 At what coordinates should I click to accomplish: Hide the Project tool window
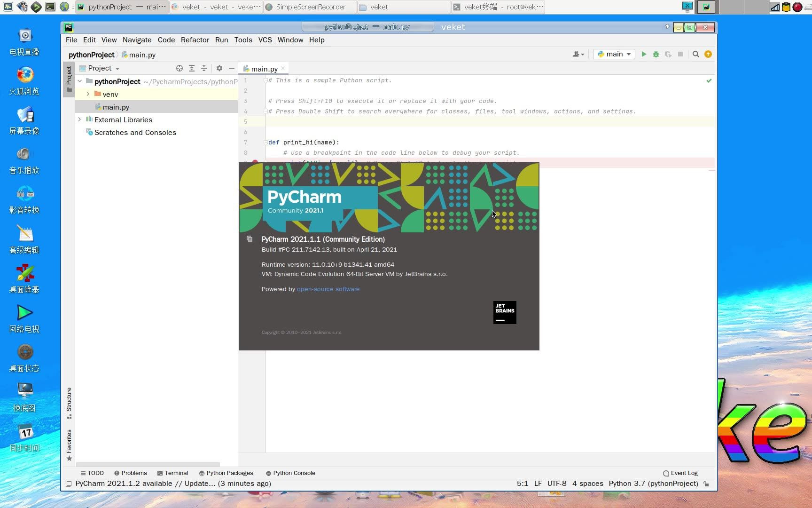coord(232,68)
